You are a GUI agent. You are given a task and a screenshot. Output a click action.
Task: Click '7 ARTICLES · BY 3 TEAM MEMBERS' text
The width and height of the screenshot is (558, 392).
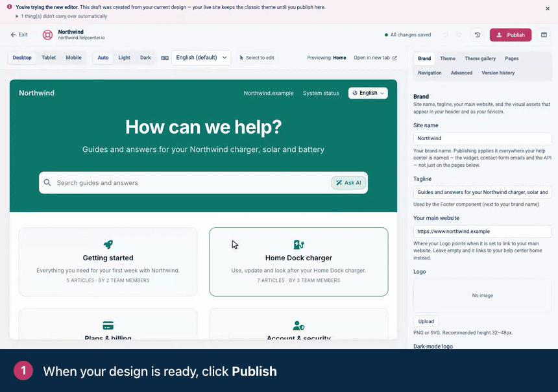(x=298, y=280)
